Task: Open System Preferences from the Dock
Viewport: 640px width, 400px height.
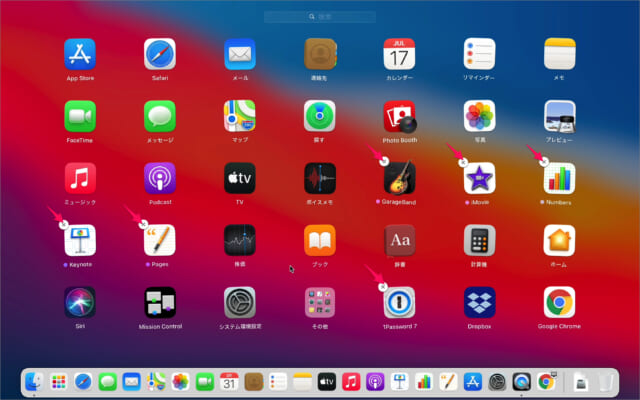Action: [x=497, y=382]
